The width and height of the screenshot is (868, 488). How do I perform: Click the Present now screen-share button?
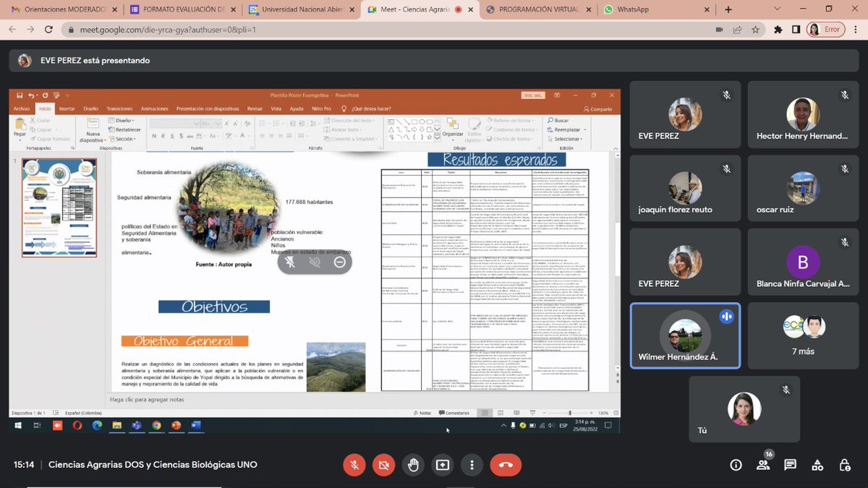pos(442,465)
